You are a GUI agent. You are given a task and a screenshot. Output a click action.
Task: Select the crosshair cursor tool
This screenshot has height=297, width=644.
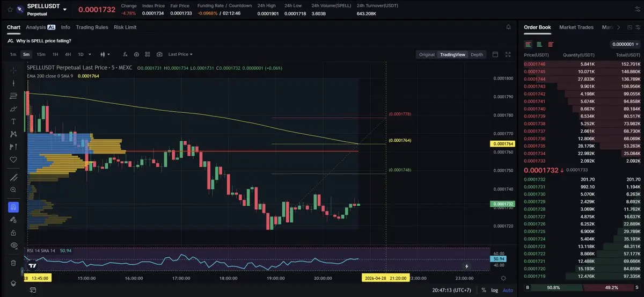tap(13, 70)
